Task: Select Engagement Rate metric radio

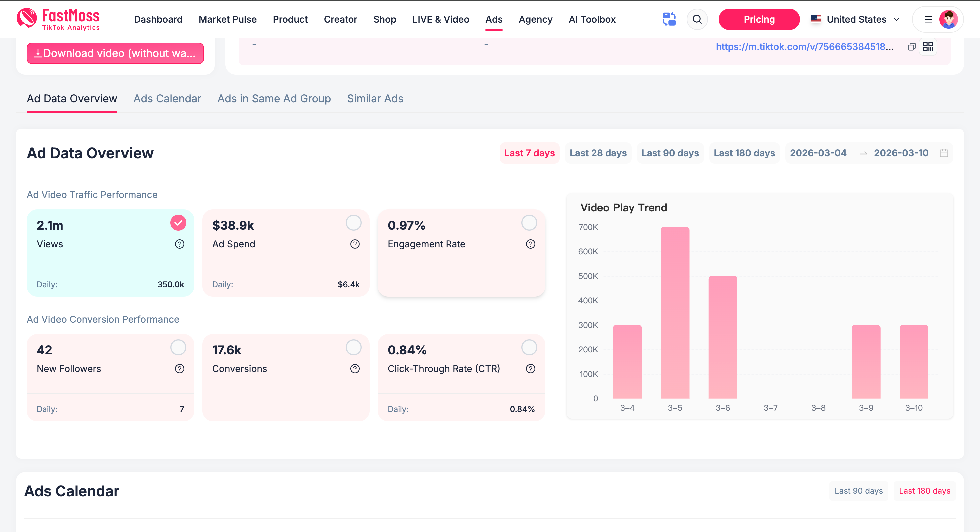Action: coord(529,223)
